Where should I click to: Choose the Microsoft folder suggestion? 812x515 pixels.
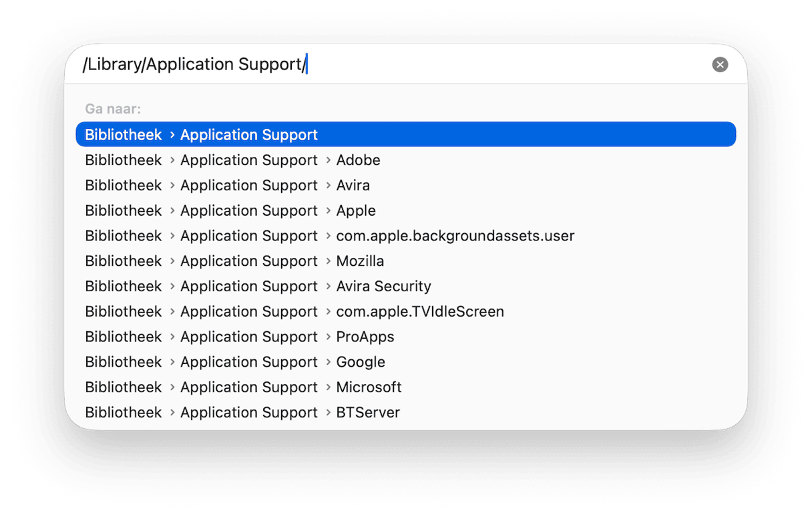(406, 387)
